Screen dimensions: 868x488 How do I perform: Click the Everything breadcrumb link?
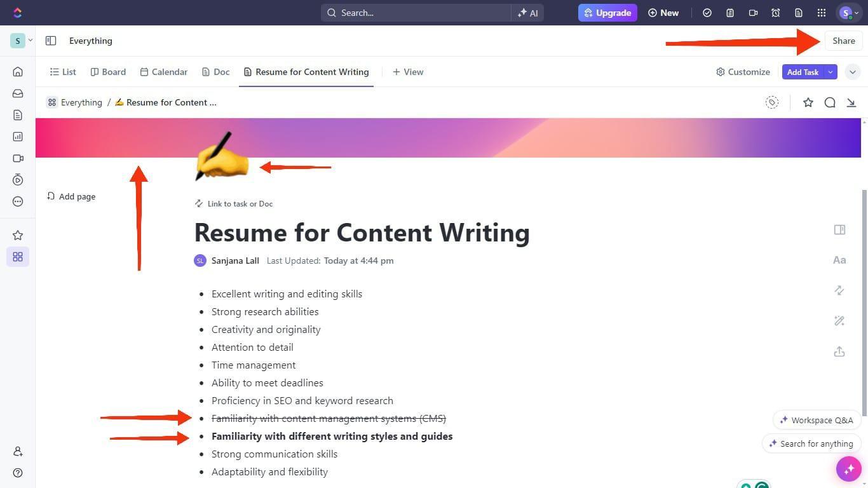point(74,102)
